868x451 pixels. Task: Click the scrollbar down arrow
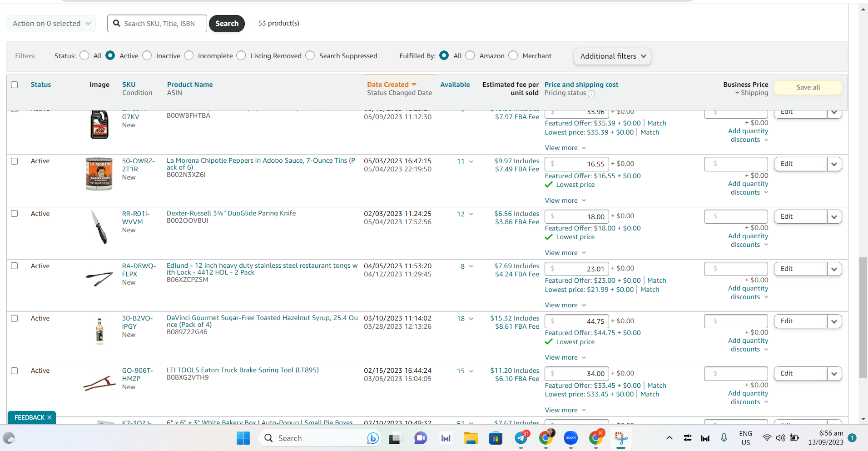pos(863,419)
